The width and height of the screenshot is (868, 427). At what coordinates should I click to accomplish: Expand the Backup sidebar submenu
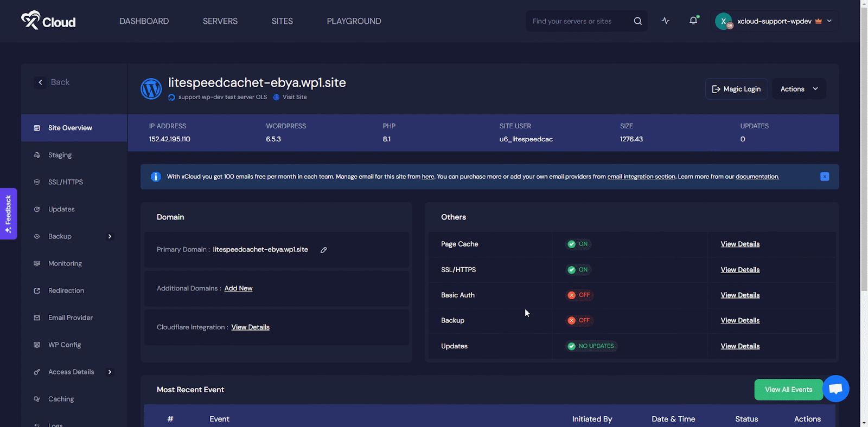click(110, 236)
